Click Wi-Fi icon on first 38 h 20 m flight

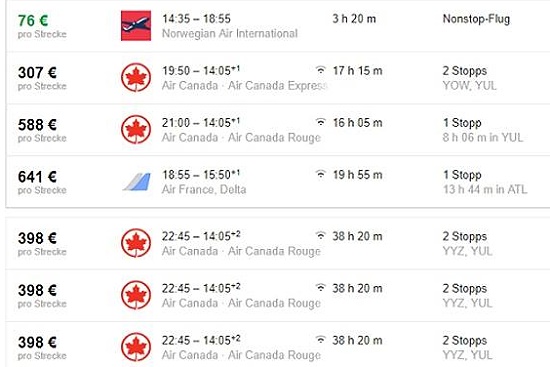(321, 235)
